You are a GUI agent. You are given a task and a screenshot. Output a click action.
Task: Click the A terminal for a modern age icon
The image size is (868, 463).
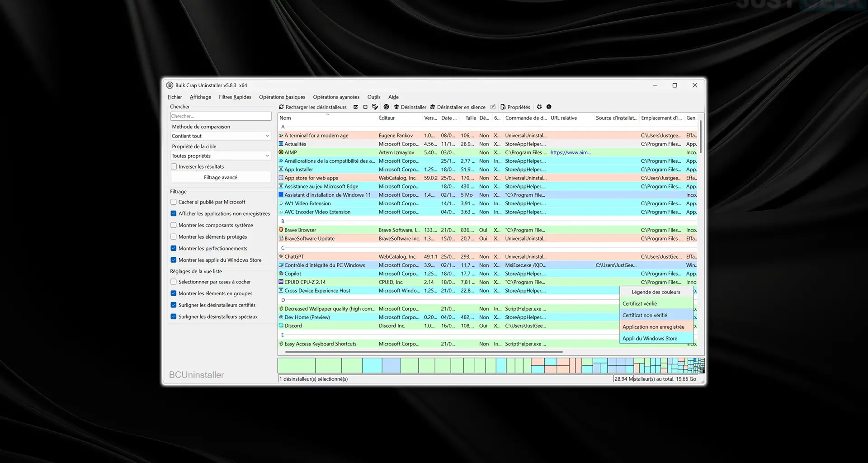[x=281, y=135]
